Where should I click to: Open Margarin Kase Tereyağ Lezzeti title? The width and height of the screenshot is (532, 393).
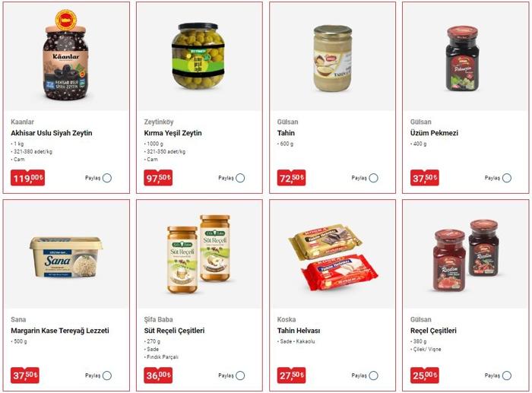(60, 331)
